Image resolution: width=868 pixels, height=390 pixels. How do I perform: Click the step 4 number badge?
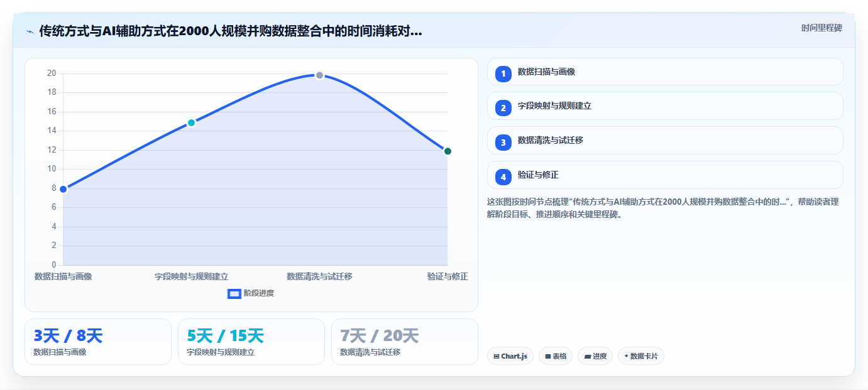[503, 177]
